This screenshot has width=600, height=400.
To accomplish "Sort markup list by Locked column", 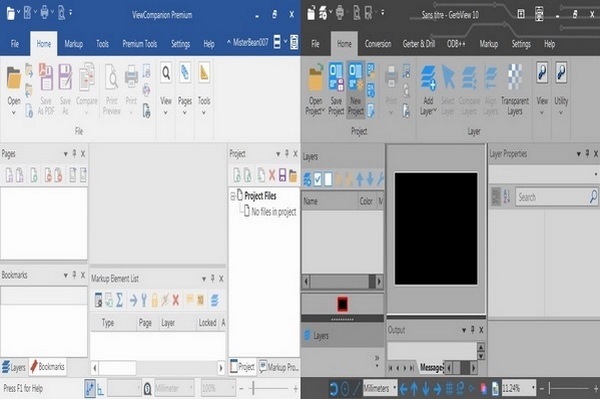I will tap(207, 323).
